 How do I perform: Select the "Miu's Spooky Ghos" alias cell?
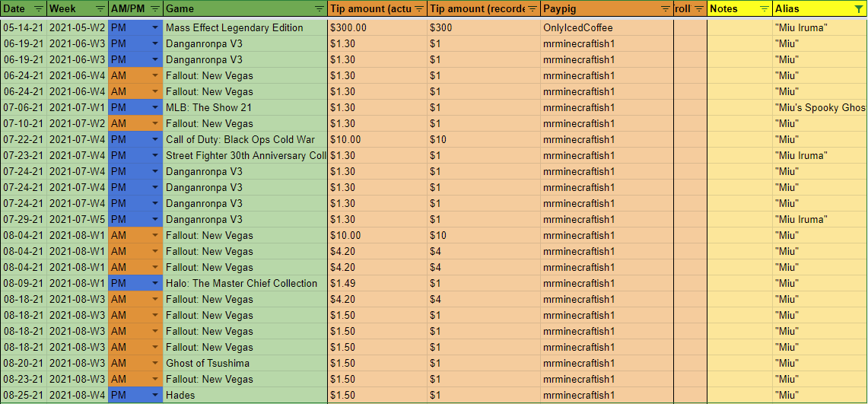click(x=820, y=107)
